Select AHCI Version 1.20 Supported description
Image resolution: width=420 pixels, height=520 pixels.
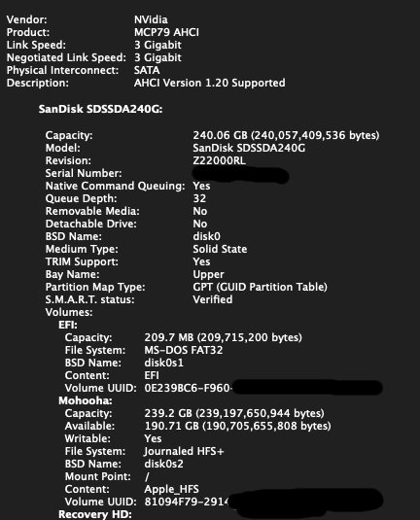pos(210,83)
